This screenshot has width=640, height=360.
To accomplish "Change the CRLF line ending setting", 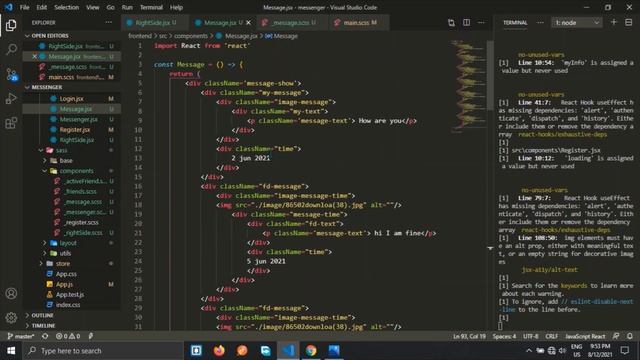I will pos(551,336).
